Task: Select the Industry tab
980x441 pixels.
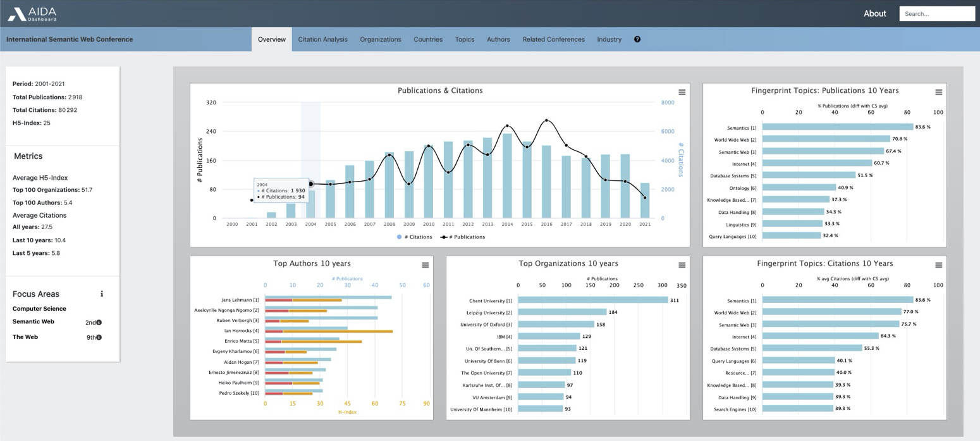Action: (609, 39)
